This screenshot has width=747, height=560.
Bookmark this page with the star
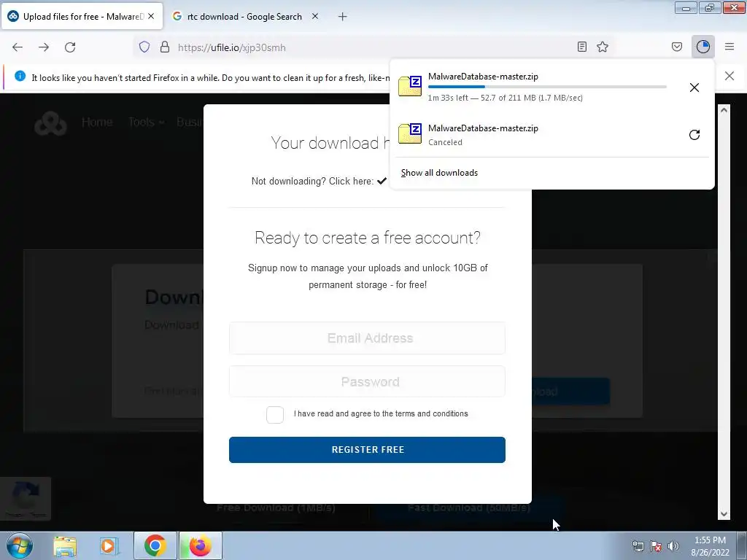[x=603, y=47]
